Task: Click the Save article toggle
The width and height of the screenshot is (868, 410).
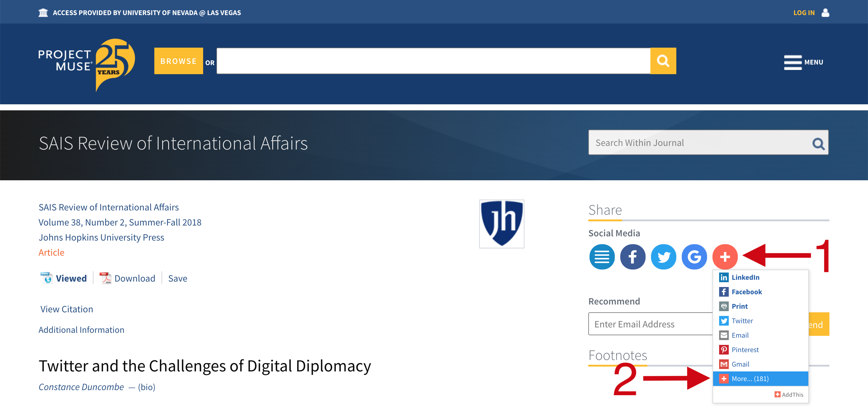Action: pyautogui.click(x=177, y=278)
